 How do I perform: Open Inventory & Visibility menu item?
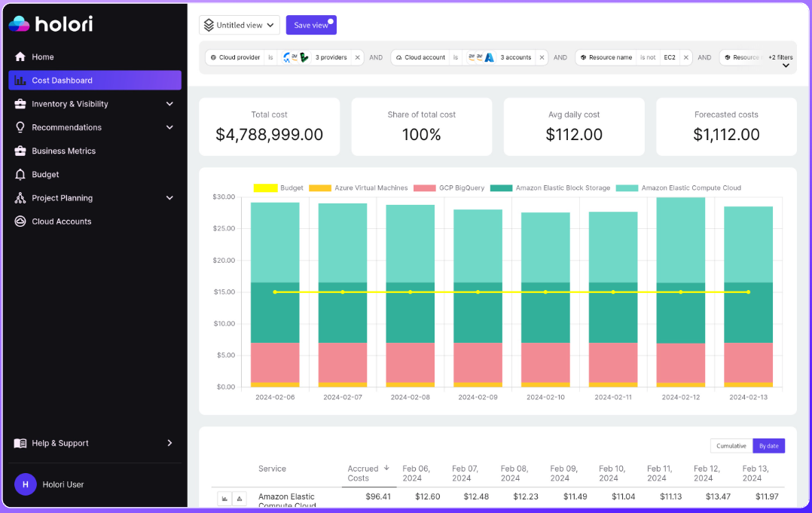tap(95, 104)
